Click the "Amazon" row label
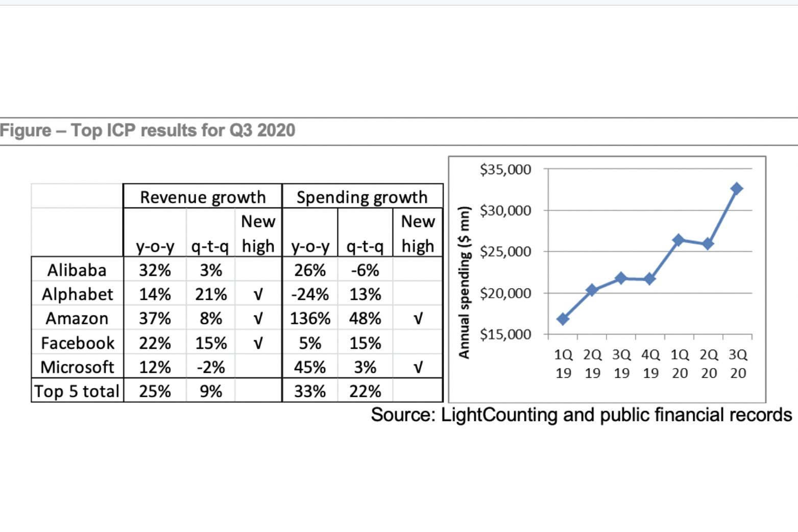 pos(77,318)
